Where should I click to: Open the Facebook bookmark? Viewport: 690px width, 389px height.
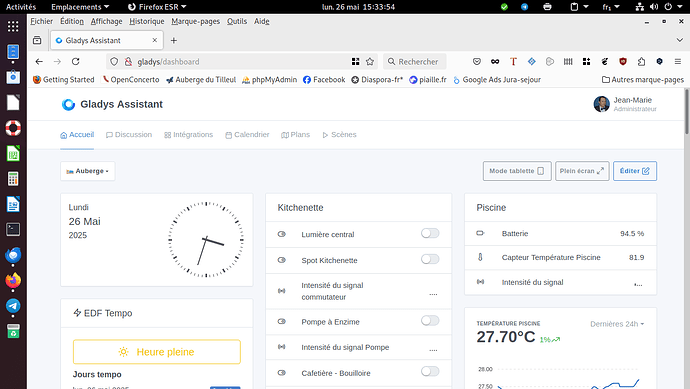(324, 80)
